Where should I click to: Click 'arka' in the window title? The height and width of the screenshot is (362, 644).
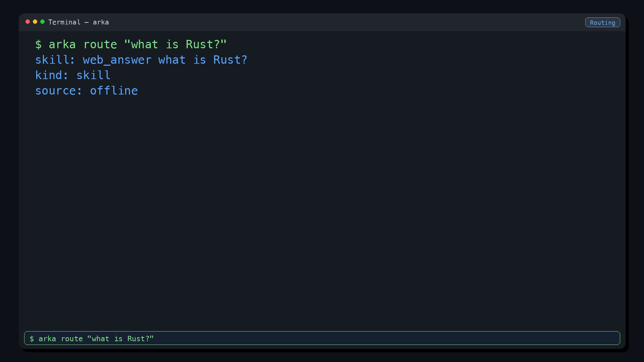[x=101, y=22]
